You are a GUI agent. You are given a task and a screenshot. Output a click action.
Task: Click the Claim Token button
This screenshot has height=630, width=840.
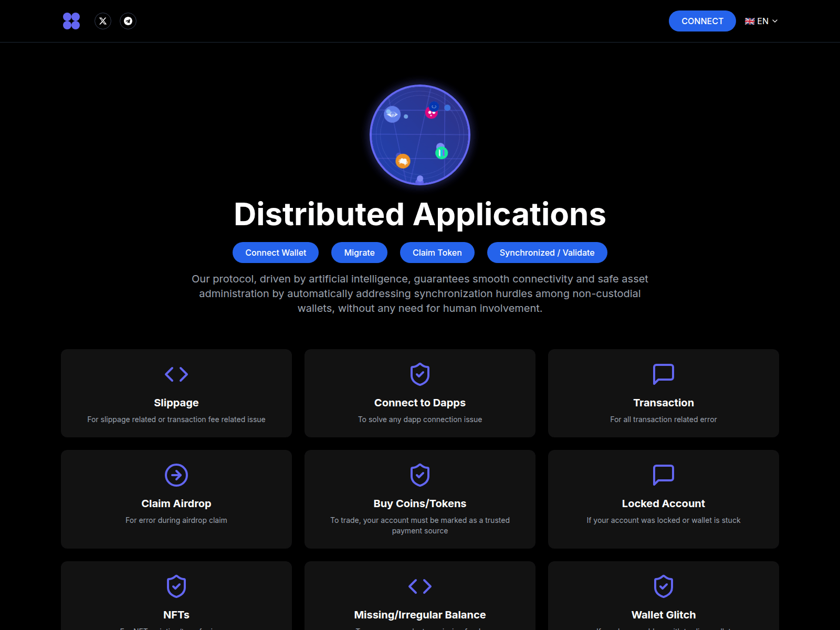pos(437,253)
